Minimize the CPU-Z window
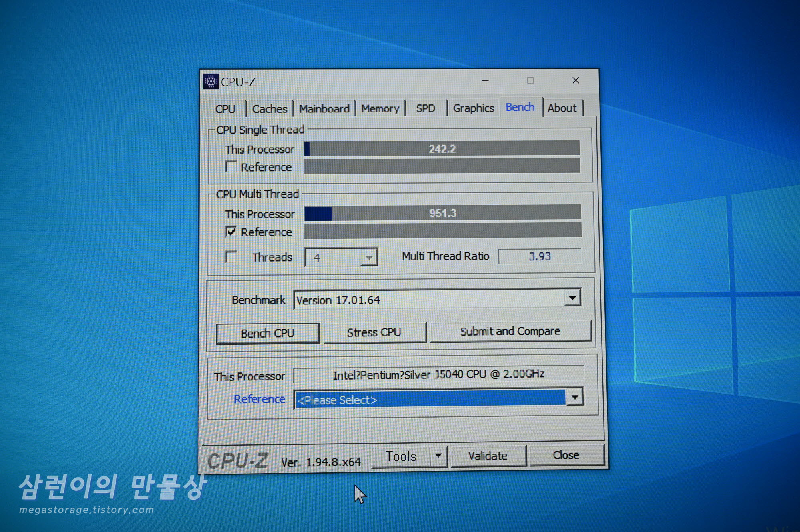Screen dimensions: 800x532 pos(485,81)
